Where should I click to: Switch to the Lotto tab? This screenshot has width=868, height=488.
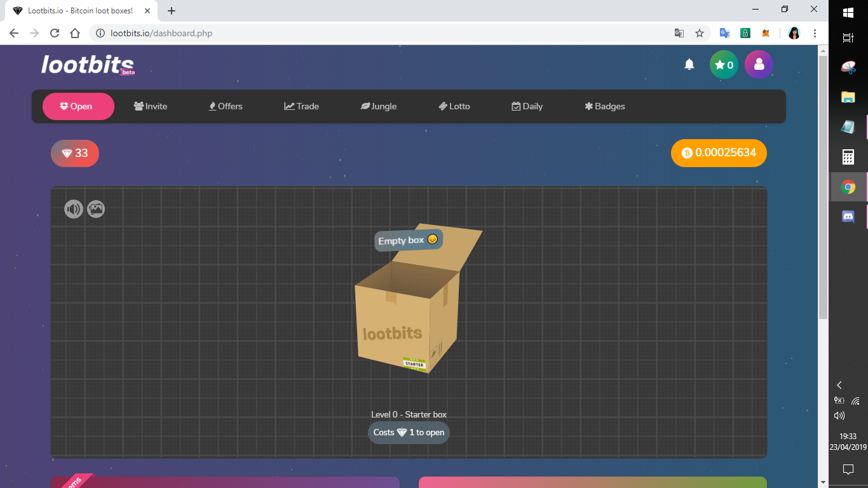pyautogui.click(x=454, y=106)
